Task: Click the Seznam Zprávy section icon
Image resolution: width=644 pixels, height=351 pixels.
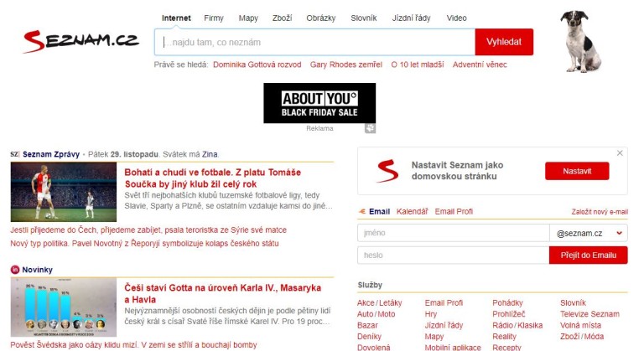Action: coord(15,154)
